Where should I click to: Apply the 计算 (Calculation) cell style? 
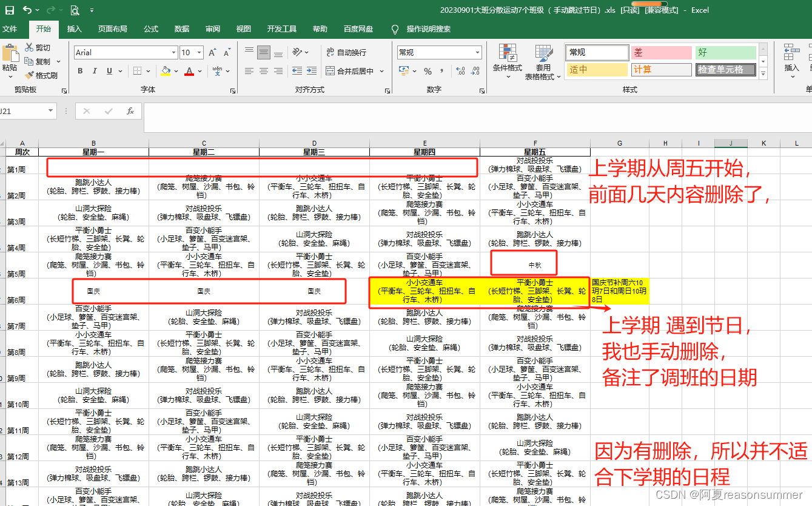662,70
